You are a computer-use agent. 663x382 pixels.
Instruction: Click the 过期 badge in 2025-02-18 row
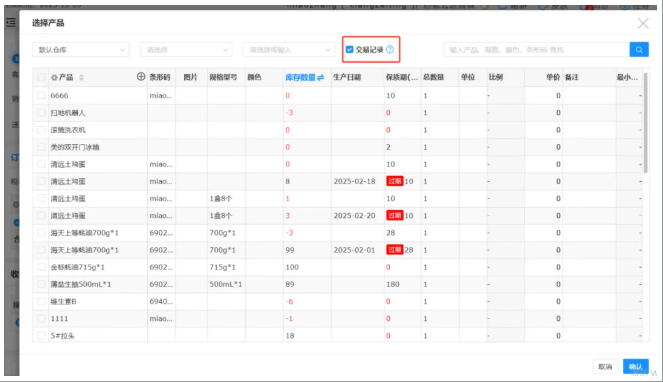point(395,181)
